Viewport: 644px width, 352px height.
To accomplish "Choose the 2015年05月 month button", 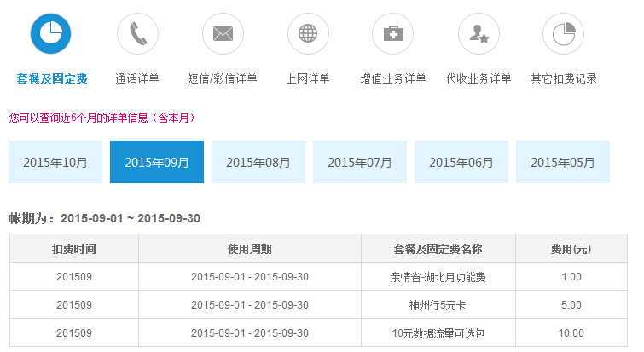I will coord(563,162).
